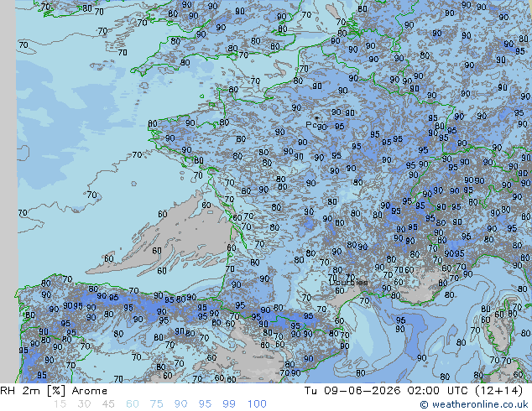Click the '02:00 UTC' time text
This screenshot has height=411, width=532.
click(439, 391)
